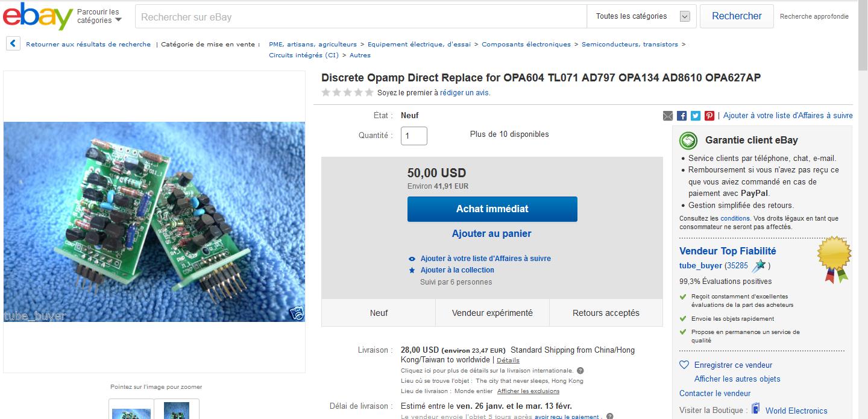Expand the Toutes les catégories selector

pyautogui.click(x=642, y=16)
